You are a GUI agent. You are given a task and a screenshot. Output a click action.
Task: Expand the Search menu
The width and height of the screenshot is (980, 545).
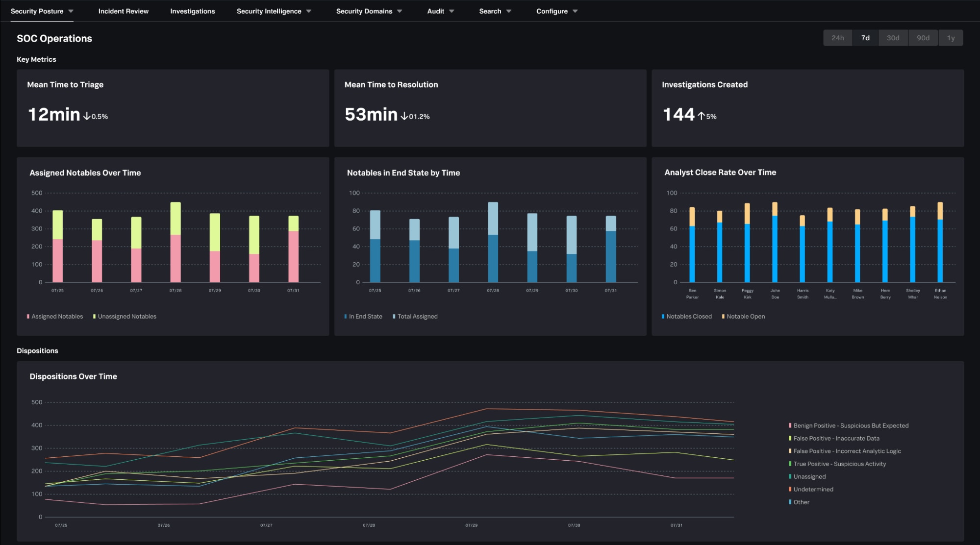pos(495,11)
